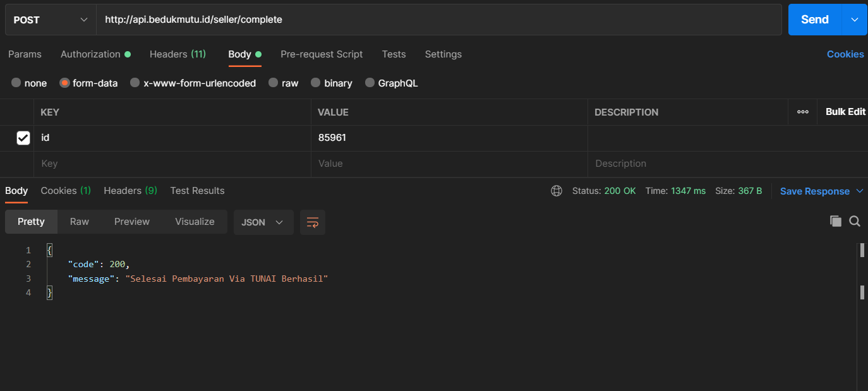Open the POST method dropdown
Image resolution: width=868 pixels, height=391 pixels.
point(50,20)
